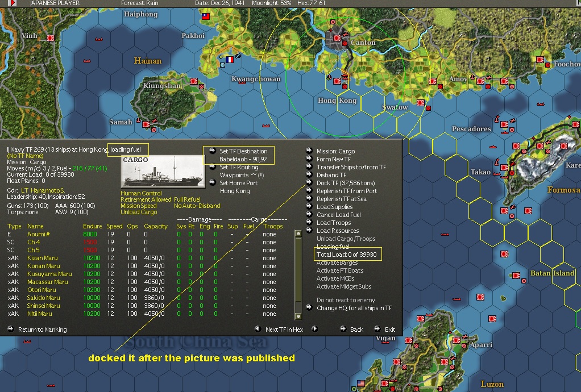Toggle the Human Control setting

(x=141, y=193)
